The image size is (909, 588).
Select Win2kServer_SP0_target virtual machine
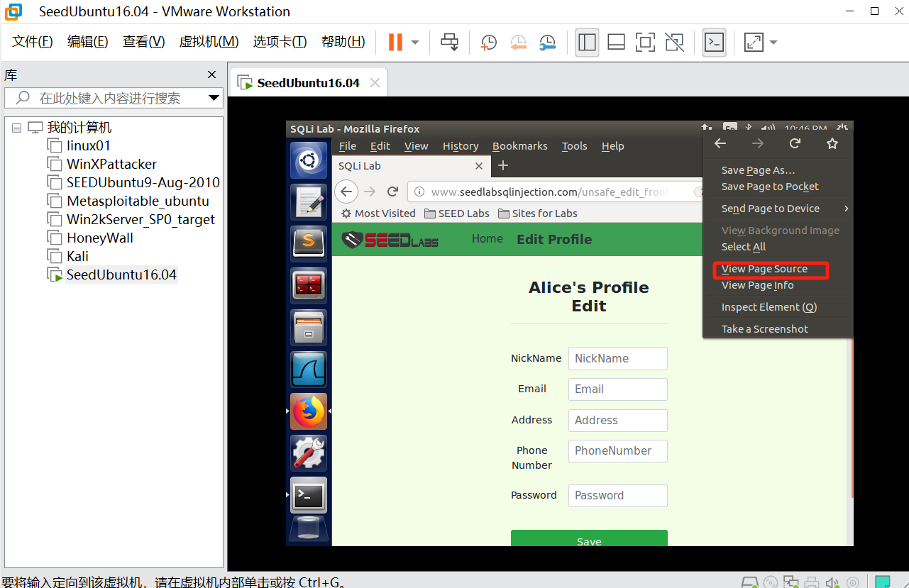(141, 220)
